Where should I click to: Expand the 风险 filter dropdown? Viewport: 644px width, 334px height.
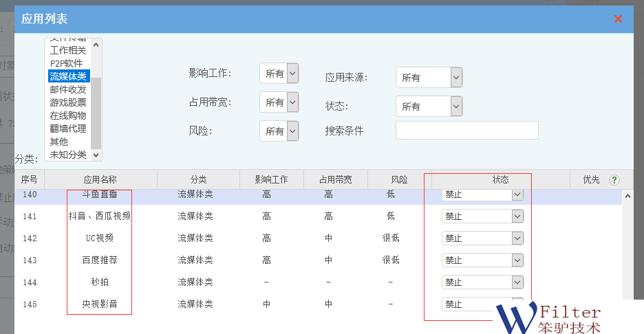point(279,131)
